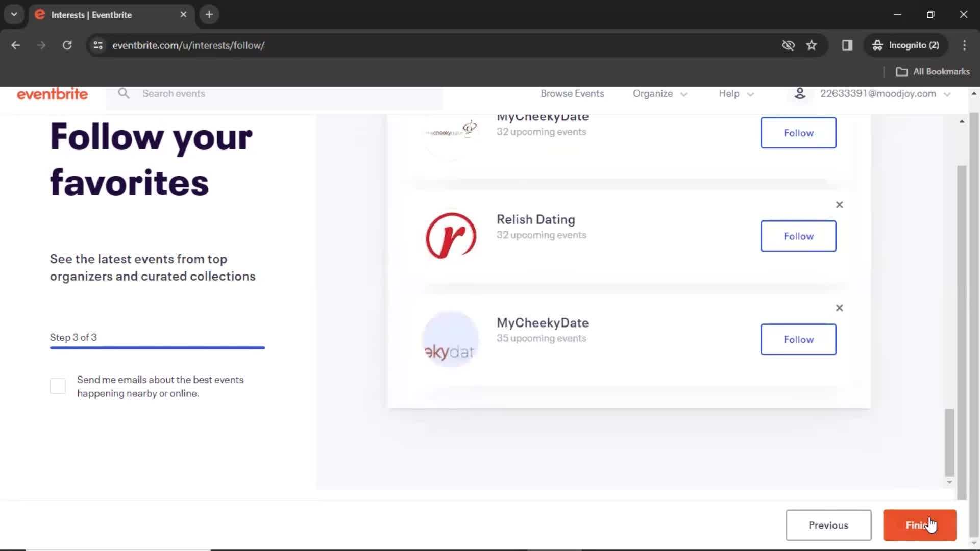Follow Relish Dating
980x551 pixels.
798,236
